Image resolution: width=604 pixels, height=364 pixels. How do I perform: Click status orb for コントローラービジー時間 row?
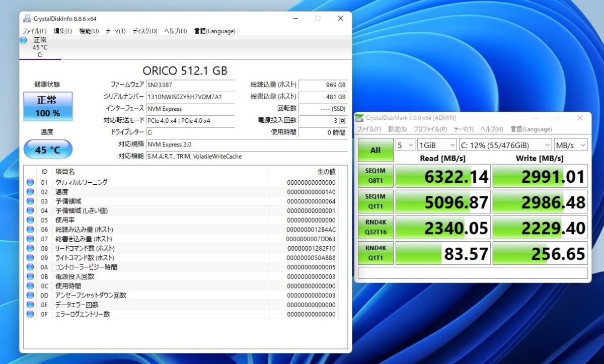point(30,267)
